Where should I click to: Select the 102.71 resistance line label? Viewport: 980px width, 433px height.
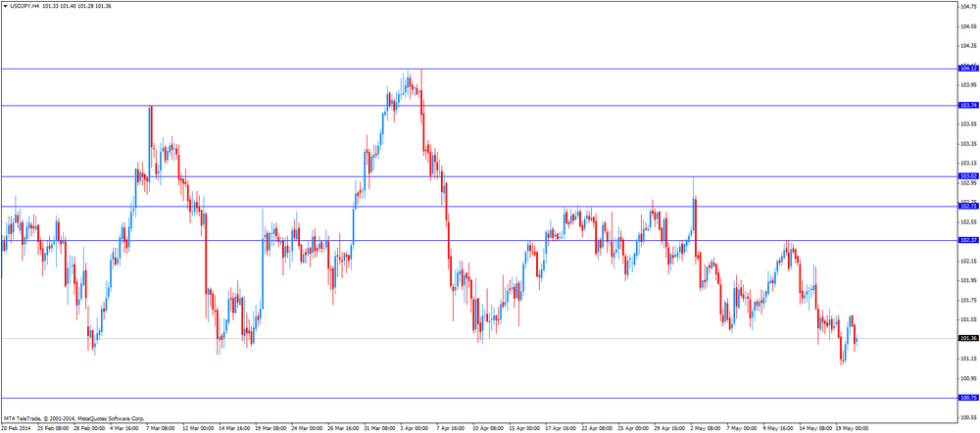tap(968, 206)
